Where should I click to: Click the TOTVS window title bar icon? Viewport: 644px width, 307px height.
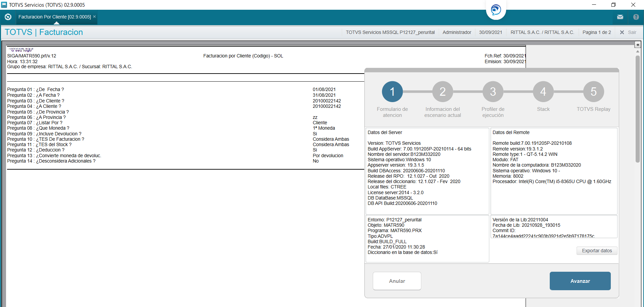point(4,5)
